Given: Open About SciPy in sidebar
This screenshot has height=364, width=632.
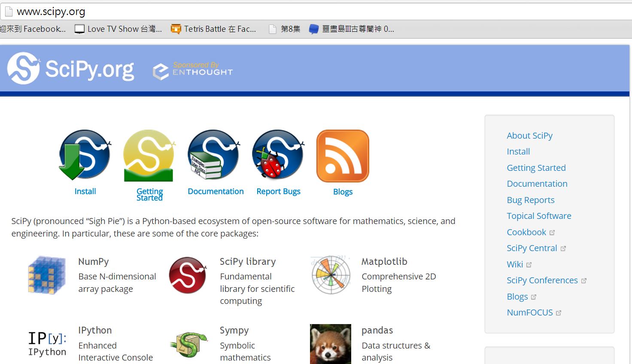Looking at the screenshot, I should pyautogui.click(x=529, y=136).
